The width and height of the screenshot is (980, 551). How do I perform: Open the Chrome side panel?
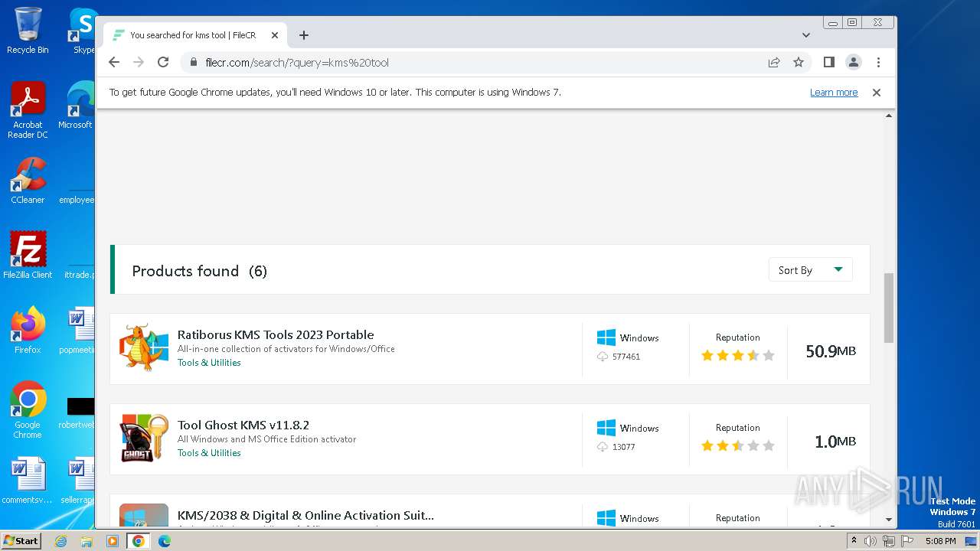[x=828, y=62]
